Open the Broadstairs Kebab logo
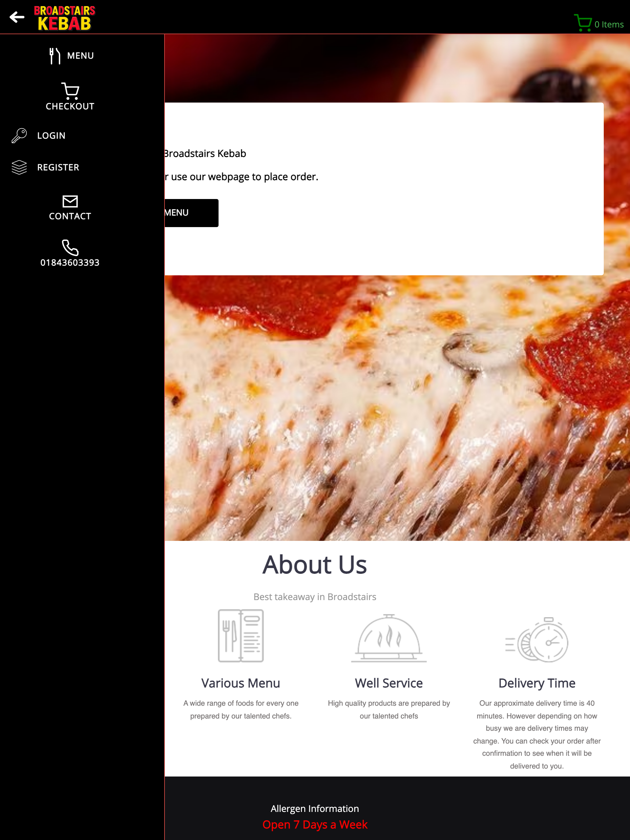Screen dimensions: 630x840 click(65, 18)
